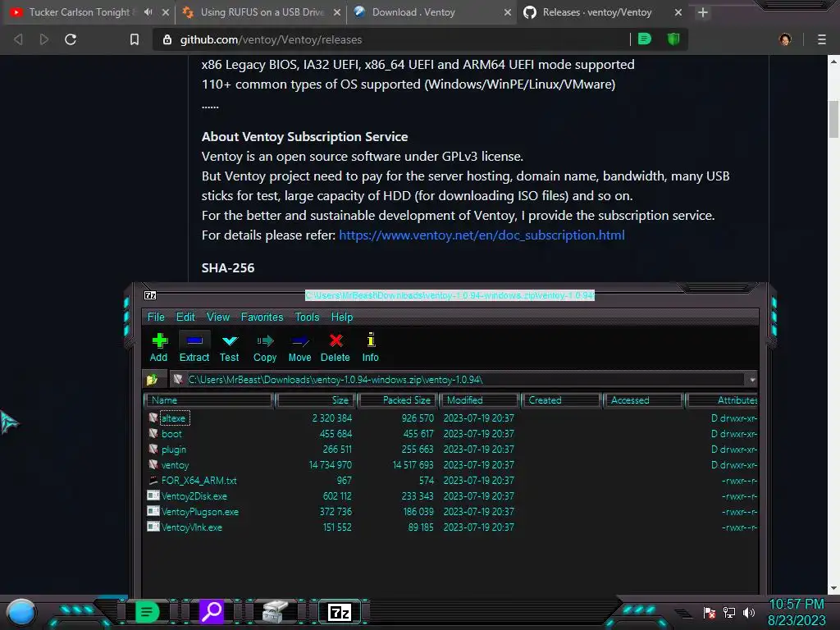Sort by Created column header
840x630 pixels.
coord(561,400)
